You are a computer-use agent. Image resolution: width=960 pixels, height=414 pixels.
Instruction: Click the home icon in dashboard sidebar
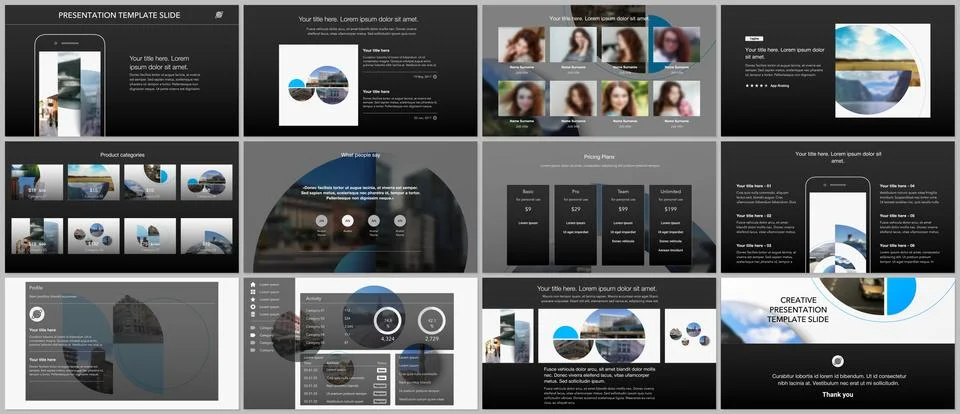[253, 285]
